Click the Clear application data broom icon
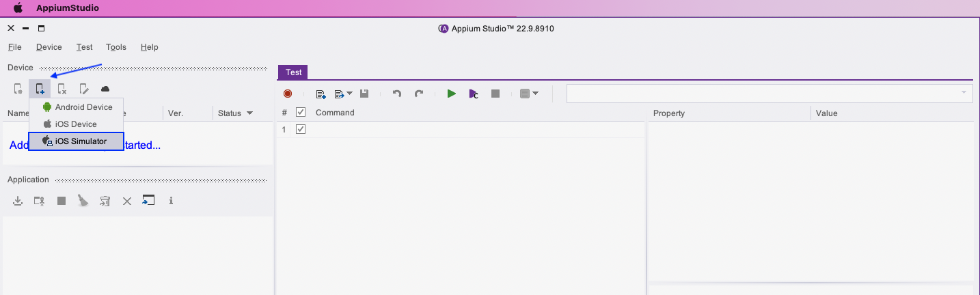 [83, 201]
